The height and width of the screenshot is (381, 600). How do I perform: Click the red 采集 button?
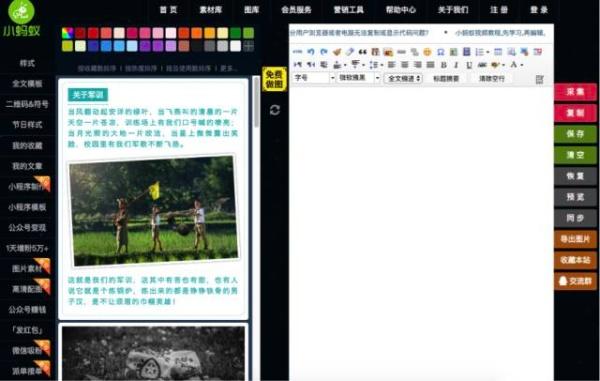pyautogui.click(x=575, y=92)
